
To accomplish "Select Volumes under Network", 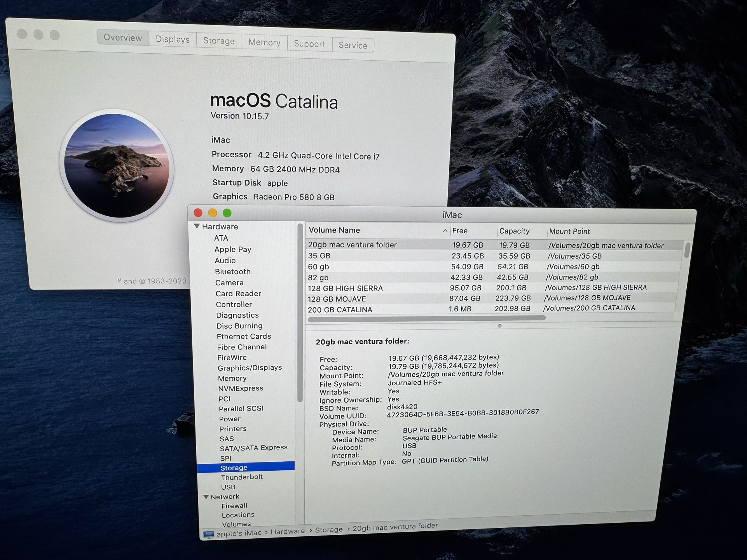I will [236, 524].
